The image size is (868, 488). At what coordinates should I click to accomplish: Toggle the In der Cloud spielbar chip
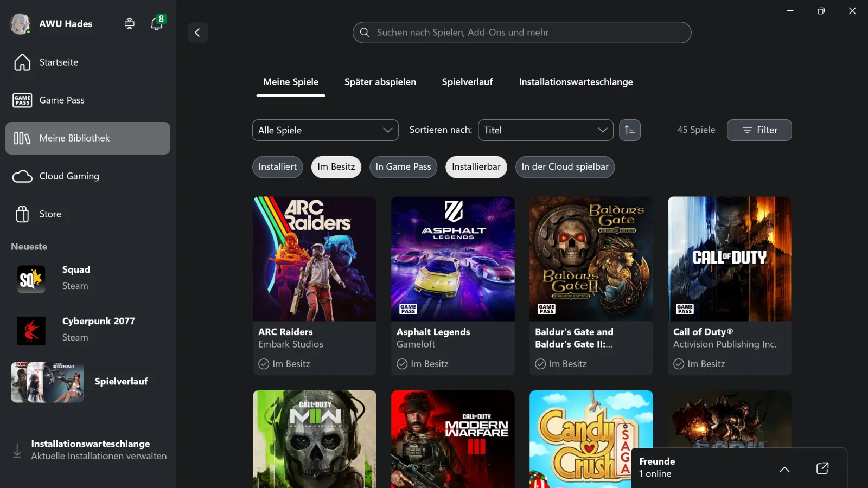[565, 167]
